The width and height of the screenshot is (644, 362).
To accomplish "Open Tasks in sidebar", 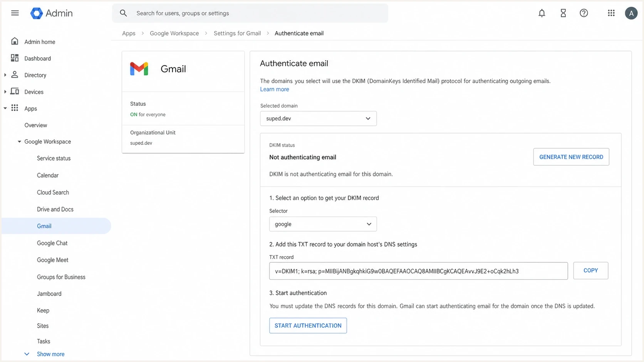I will pyautogui.click(x=44, y=341).
